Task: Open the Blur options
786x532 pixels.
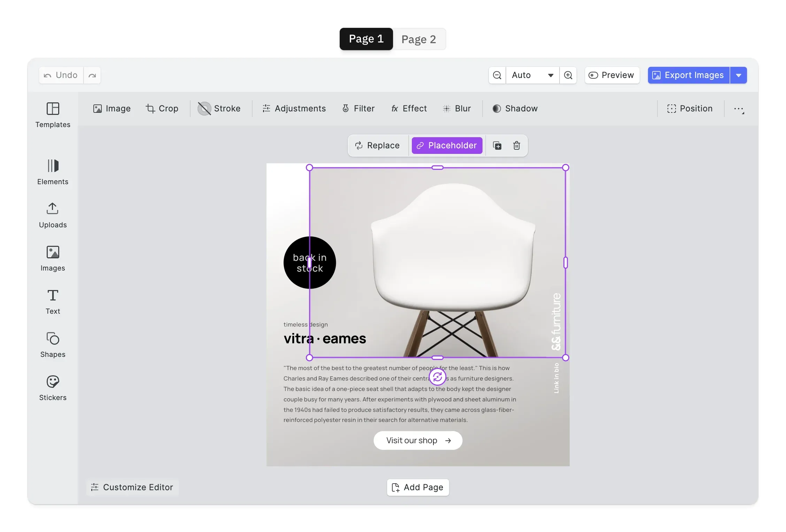Action: [x=457, y=109]
